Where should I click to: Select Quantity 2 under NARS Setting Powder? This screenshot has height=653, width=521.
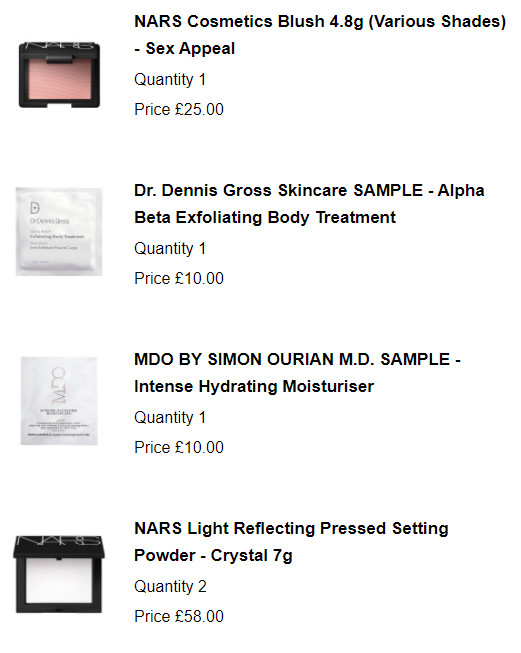170,587
